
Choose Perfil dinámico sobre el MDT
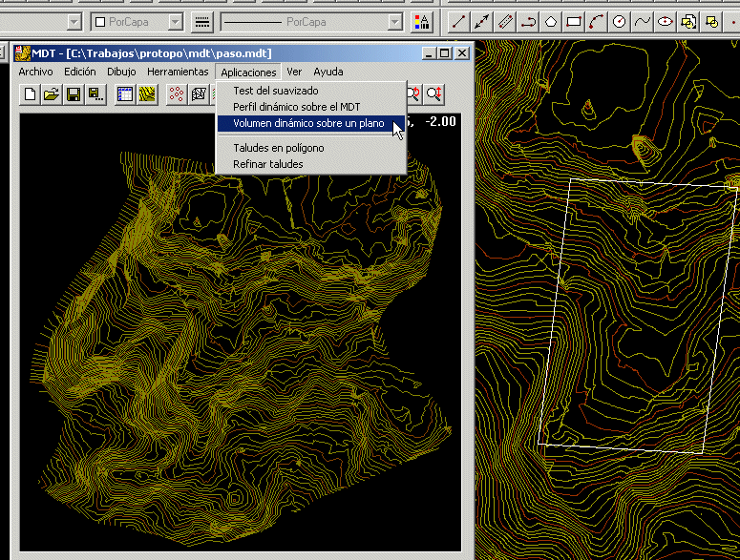[311, 107]
